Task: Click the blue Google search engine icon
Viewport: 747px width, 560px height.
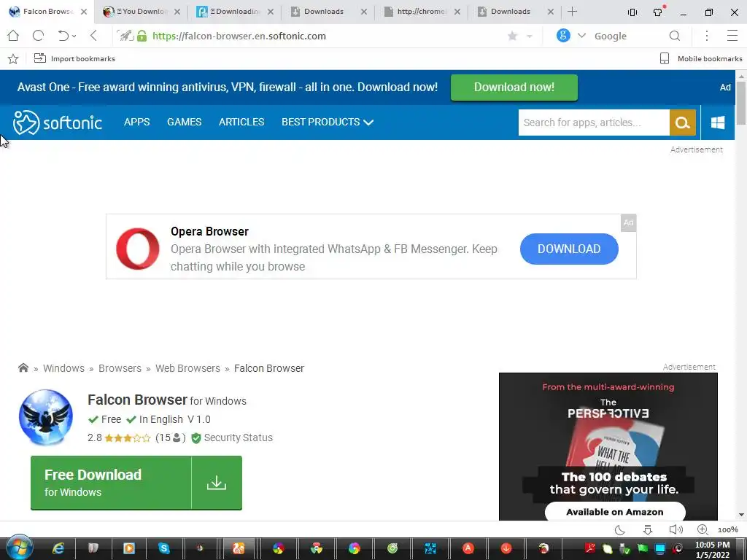Action: click(563, 36)
